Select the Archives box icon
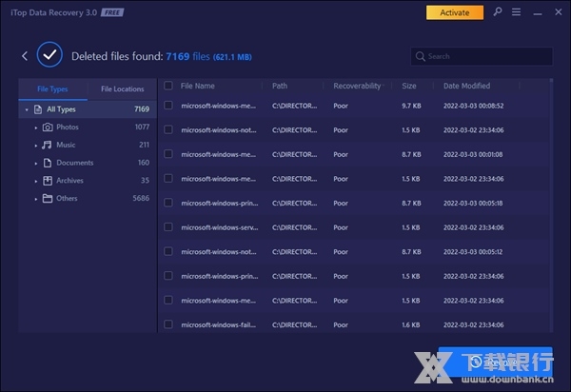 coord(47,181)
